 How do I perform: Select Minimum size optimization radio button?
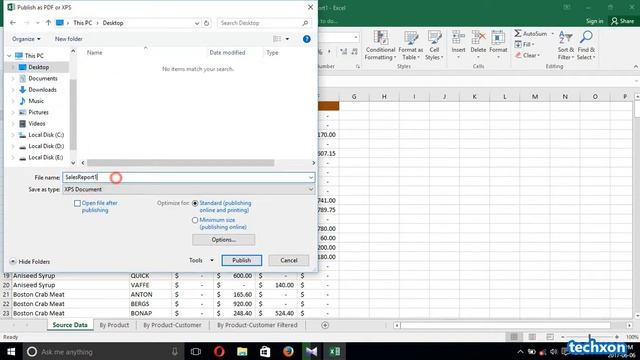(x=195, y=220)
